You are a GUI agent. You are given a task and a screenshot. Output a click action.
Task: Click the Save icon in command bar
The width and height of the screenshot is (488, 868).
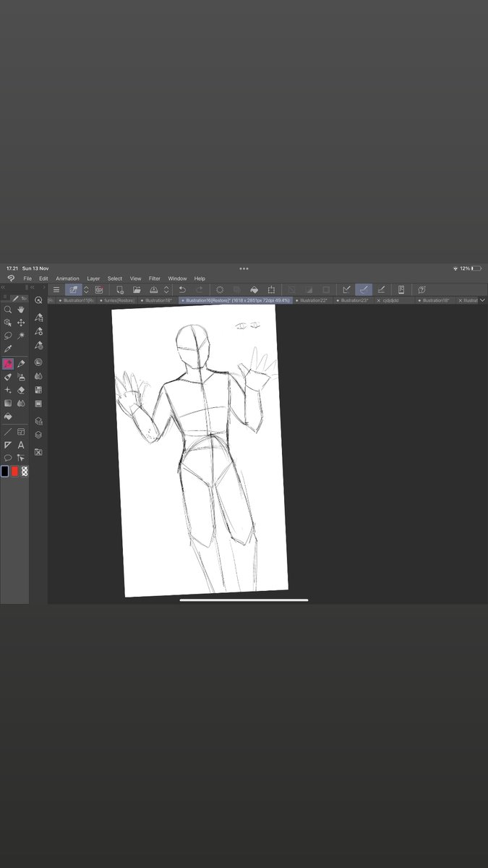(153, 290)
